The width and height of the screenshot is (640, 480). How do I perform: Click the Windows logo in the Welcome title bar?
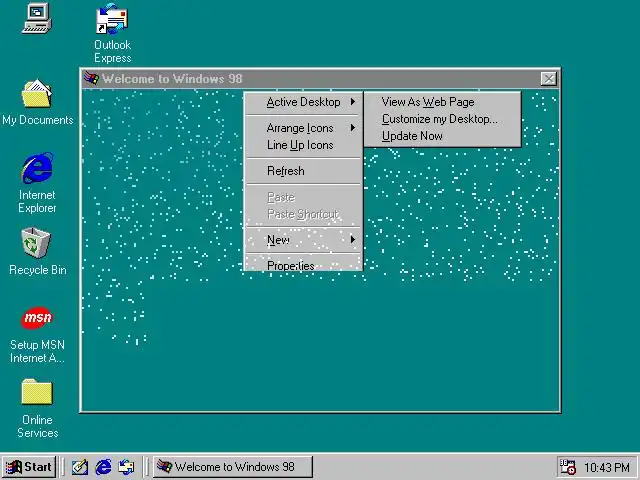91,78
